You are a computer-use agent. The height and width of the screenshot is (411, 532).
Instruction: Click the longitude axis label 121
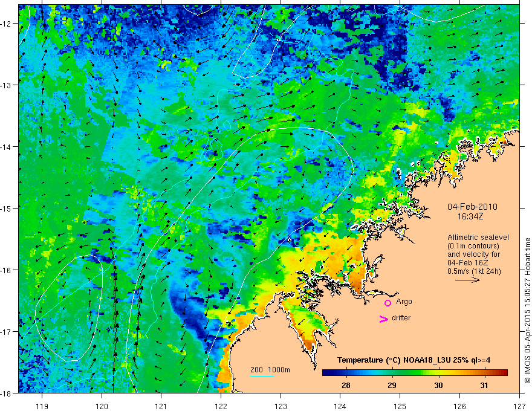click(161, 406)
